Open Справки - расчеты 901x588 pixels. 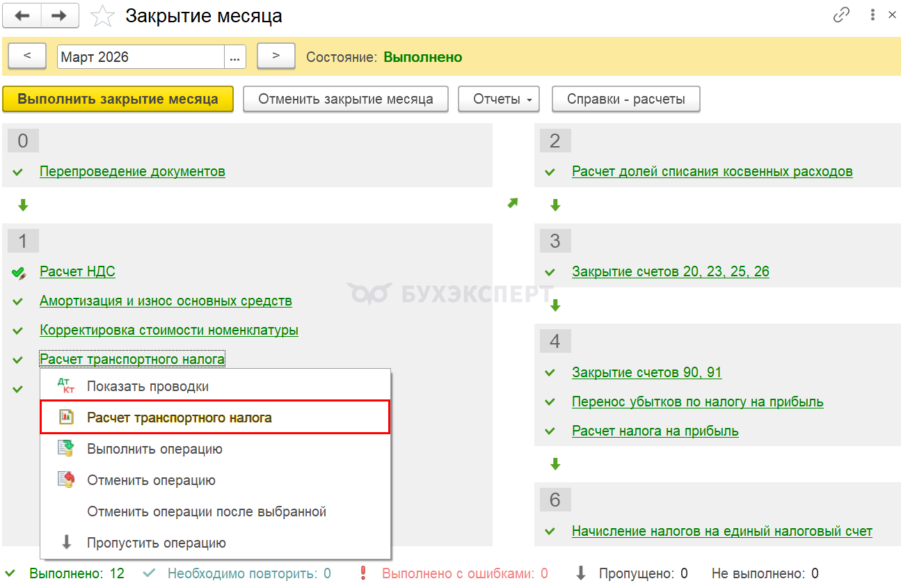click(626, 99)
